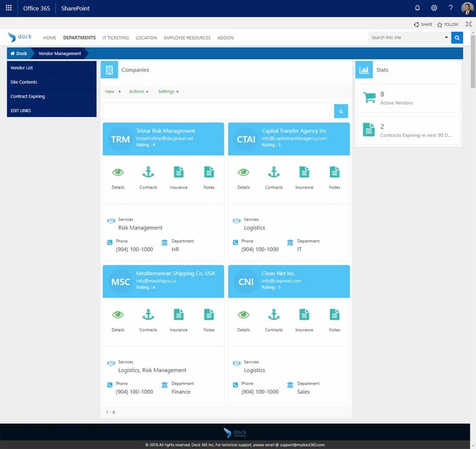The width and height of the screenshot is (476, 449).
Task: Click the Clean Net Inc. title
Action: pyautogui.click(x=278, y=273)
